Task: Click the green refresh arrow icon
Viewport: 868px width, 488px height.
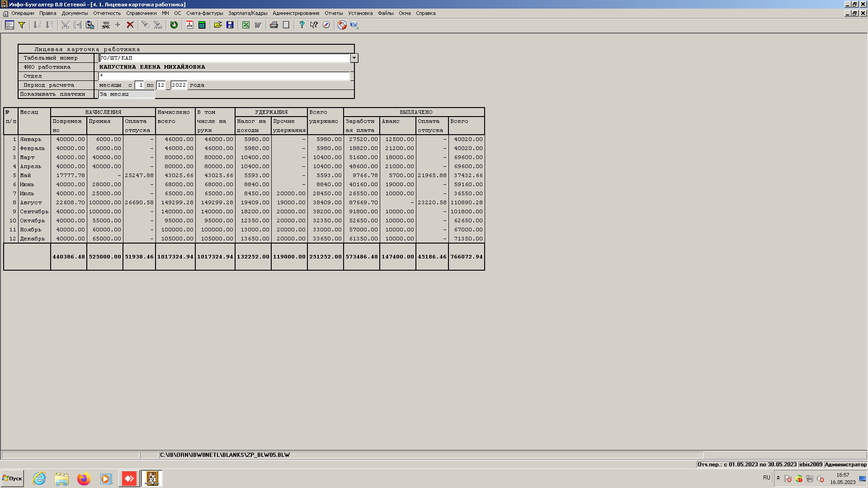Action: click(x=174, y=25)
